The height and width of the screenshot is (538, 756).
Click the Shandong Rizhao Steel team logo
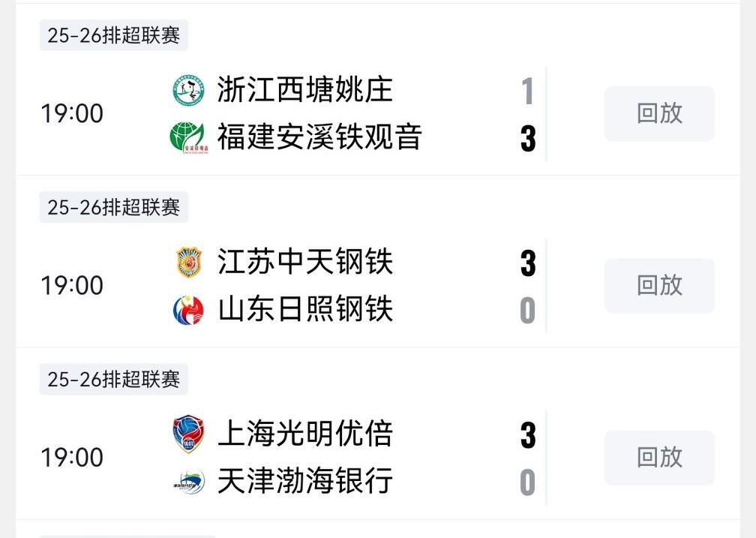coord(188,309)
